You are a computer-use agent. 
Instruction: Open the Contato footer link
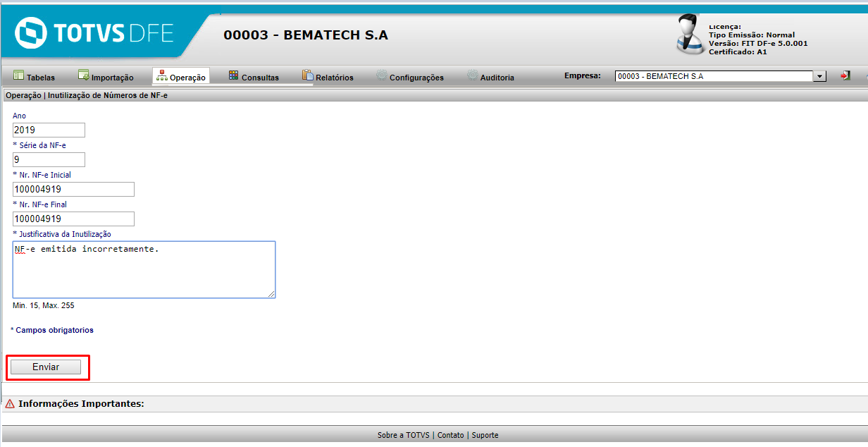451,435
